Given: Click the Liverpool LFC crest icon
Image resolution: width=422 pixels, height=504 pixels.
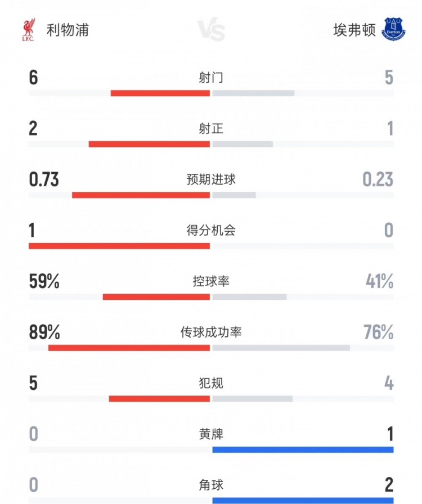Looking at the screenshot, I should point(28,29).
